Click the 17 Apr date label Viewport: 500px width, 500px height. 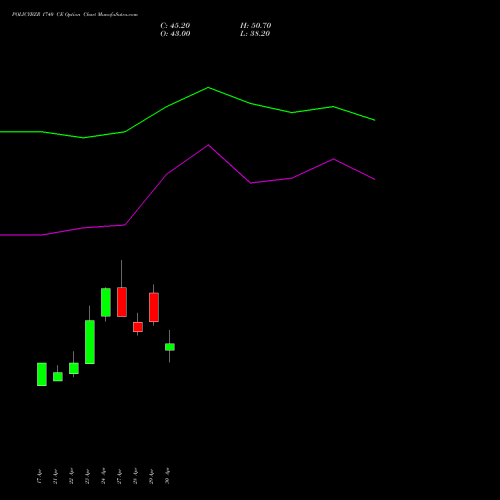pos(40,476)
